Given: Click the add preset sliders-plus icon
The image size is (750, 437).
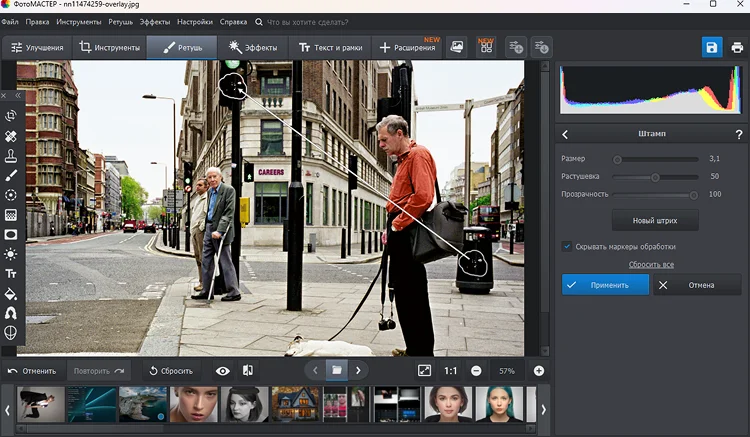Looking at the screenshot, I should click(516, 47).
